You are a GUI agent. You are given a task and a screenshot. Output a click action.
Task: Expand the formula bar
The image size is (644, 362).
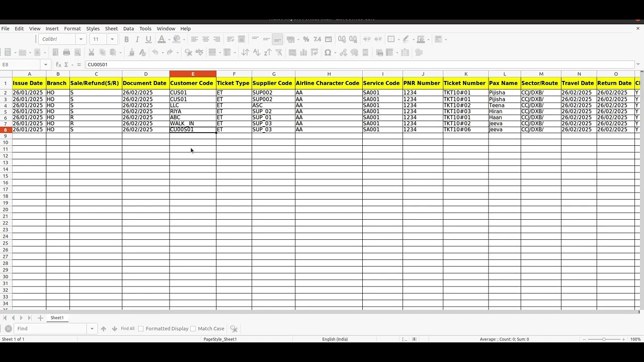(x=638, y=64)
